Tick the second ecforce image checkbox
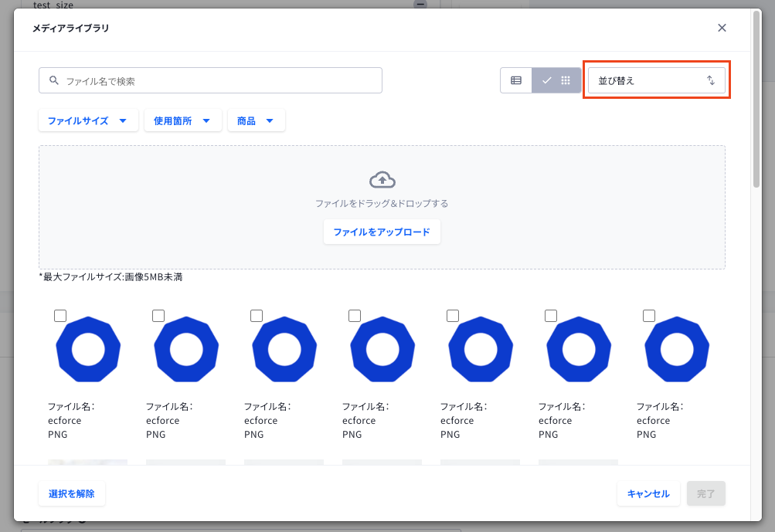The height and width of the screenshot is (532, 775). coord(158,316)
